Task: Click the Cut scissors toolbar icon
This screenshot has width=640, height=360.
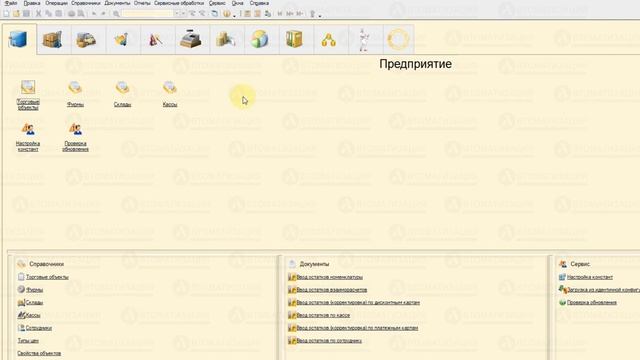Action: (38, 13)
